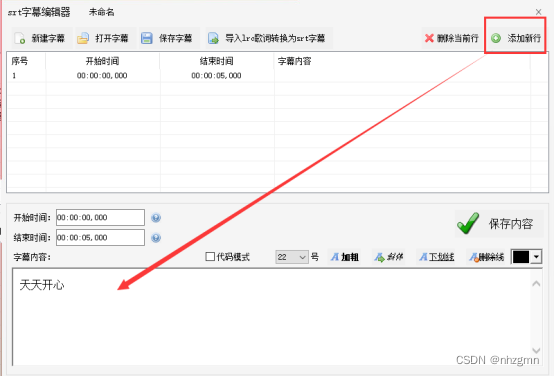Viewport: 554px width, 376px height.
Task: Click the help icon beside end time
Action: tap(156, 238)
